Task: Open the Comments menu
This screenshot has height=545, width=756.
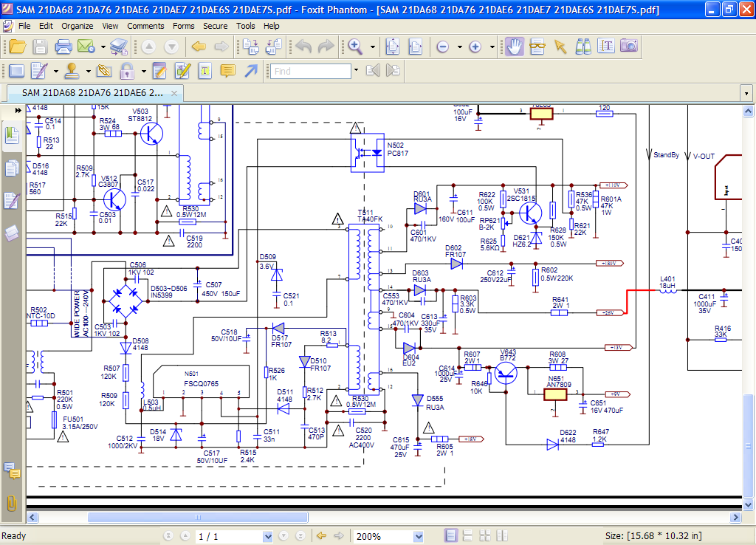Action: [145, 26]
